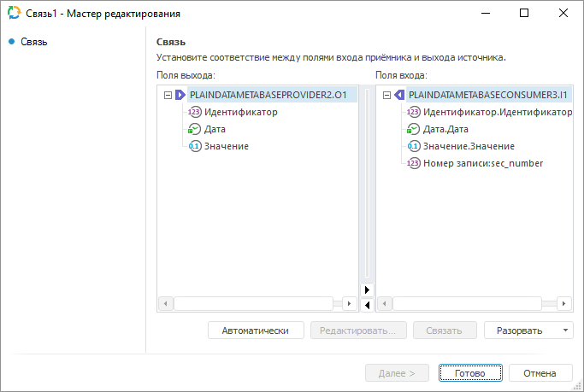Select the Связь step in sidebar

coord(34,41)
